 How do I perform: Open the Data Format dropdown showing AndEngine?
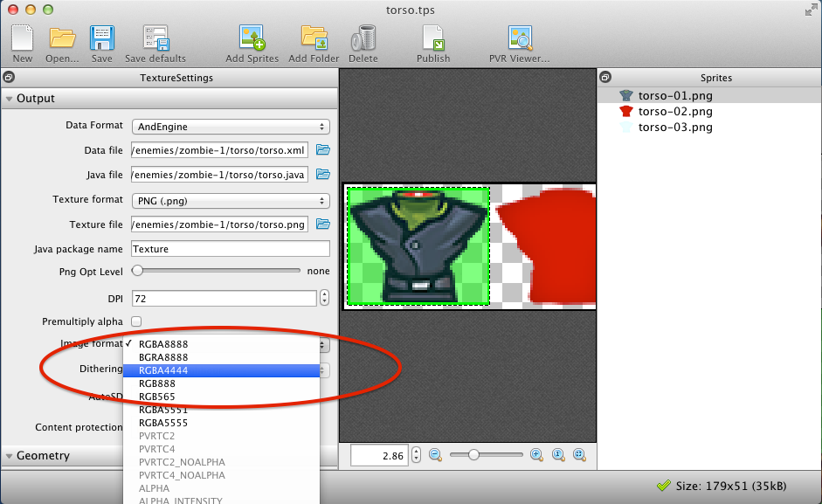(230, 125)
